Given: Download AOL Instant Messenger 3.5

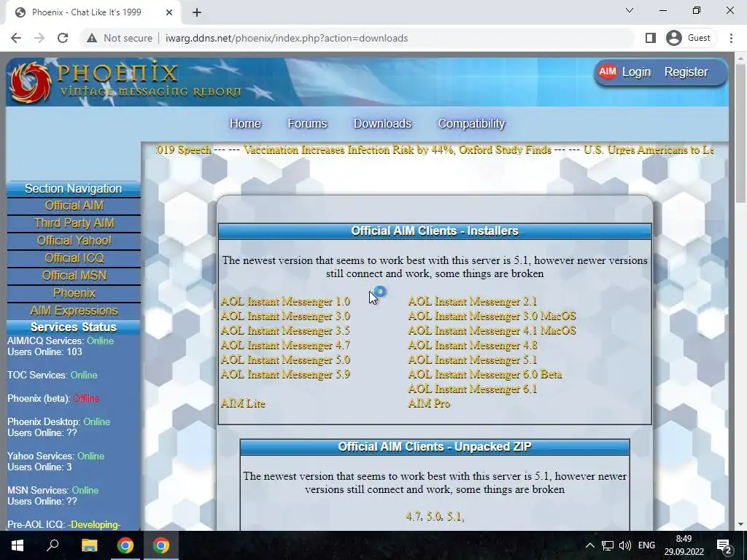Looking at the screenshot, I should tap(285, 330).
